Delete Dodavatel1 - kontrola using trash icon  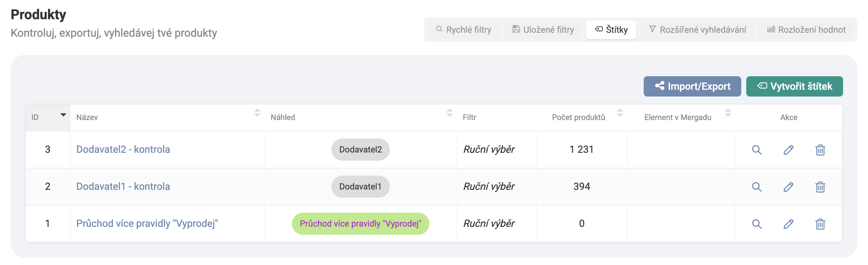point(820,187)
